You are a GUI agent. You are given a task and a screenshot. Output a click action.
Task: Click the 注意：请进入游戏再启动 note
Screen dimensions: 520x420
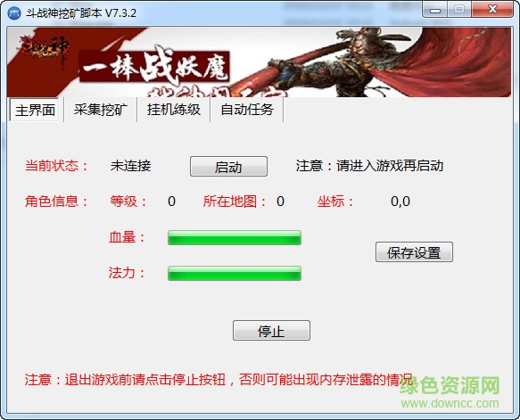coord(369,166)
